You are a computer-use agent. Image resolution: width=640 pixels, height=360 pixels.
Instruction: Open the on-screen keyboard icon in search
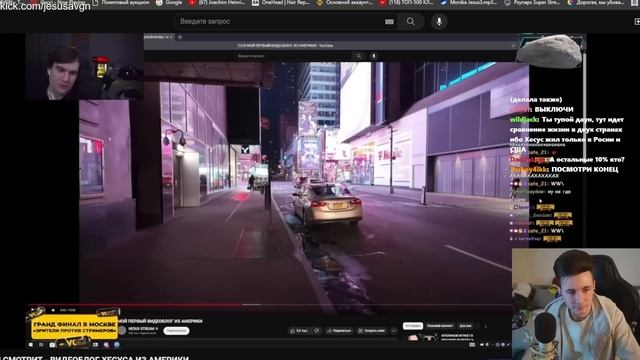[389, 22]
